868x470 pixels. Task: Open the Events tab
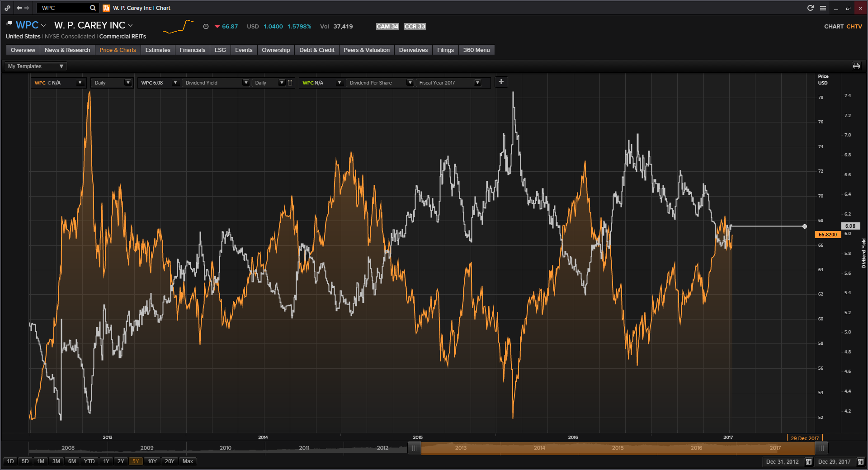point(244,50)
